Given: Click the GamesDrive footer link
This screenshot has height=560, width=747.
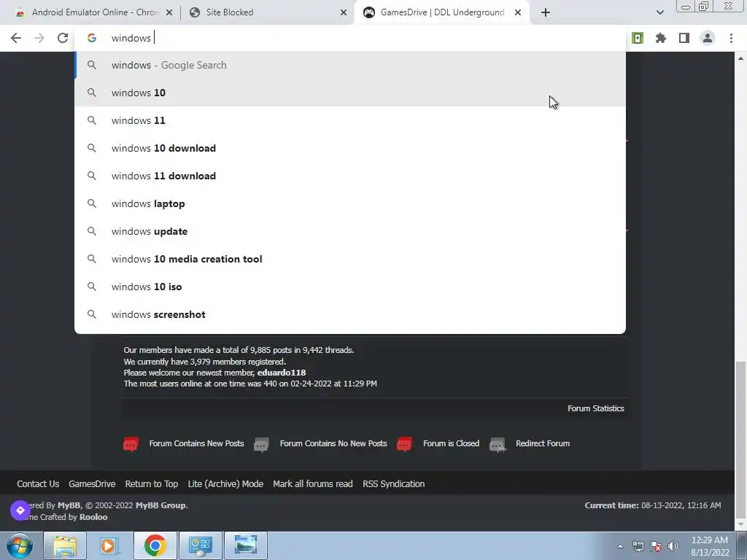Looking at the screenshot, I should (92, 484).
